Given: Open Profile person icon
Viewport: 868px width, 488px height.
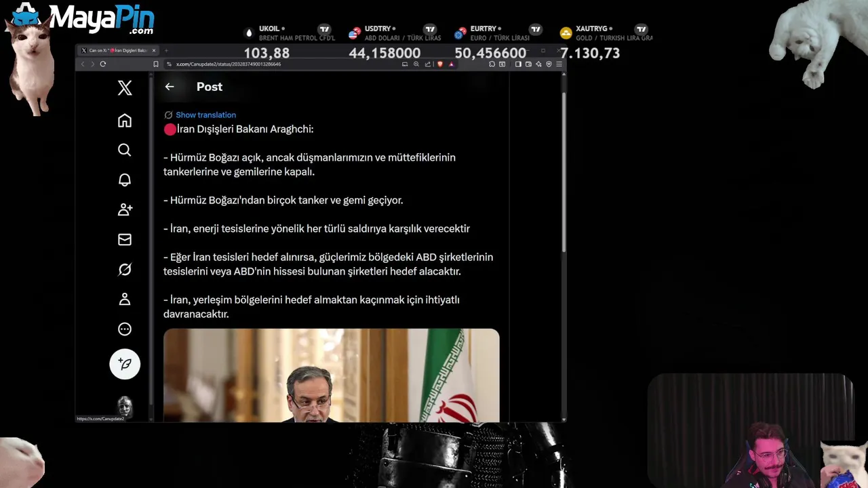Looking at the screenshot, I should [125, 299].
